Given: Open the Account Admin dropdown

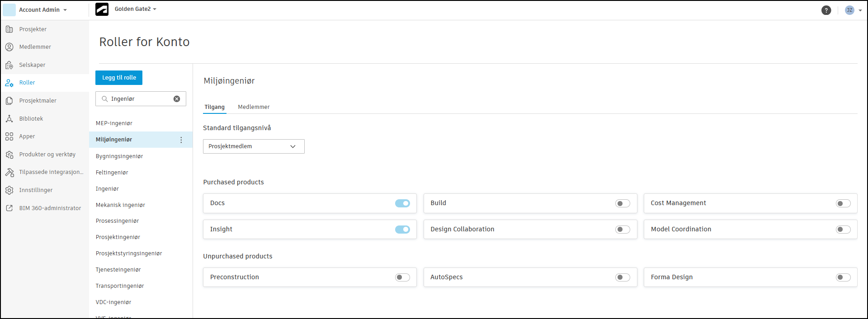Looking at the screenshot, I should (42, 10).
